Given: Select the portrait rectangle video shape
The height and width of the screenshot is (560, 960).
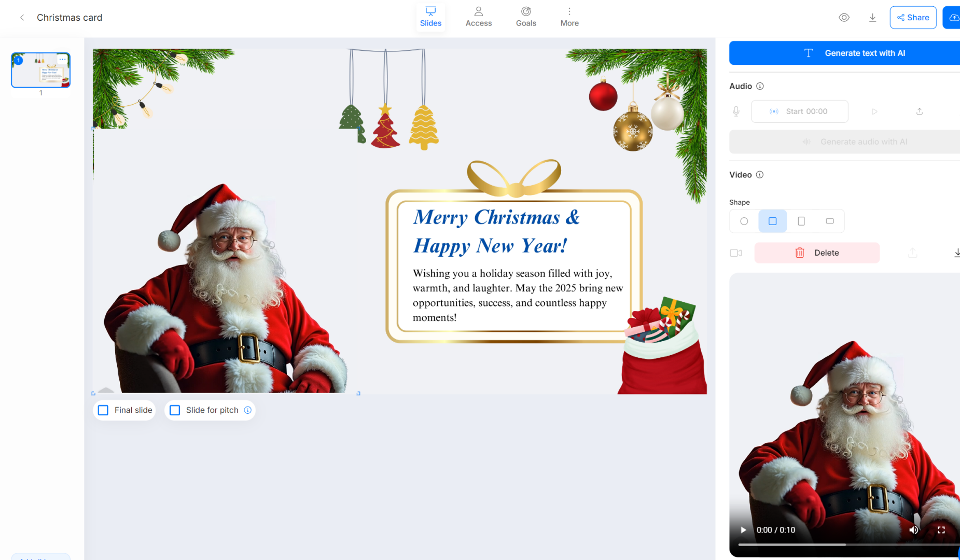Looking at the screenshot, I should [801, 221].
